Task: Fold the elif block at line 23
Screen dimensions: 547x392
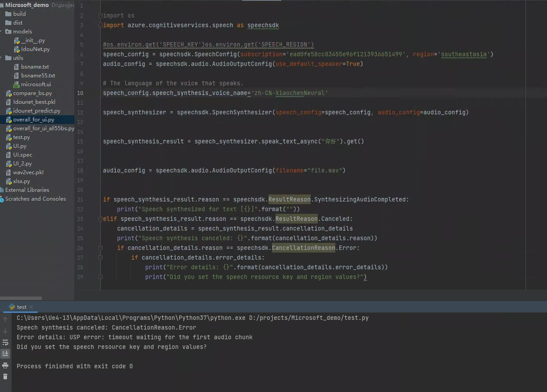Action: tap(100, 219)
